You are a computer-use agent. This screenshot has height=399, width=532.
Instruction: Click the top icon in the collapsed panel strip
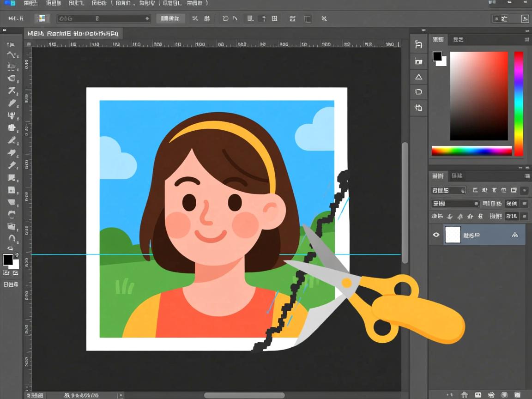coord(418,44)
